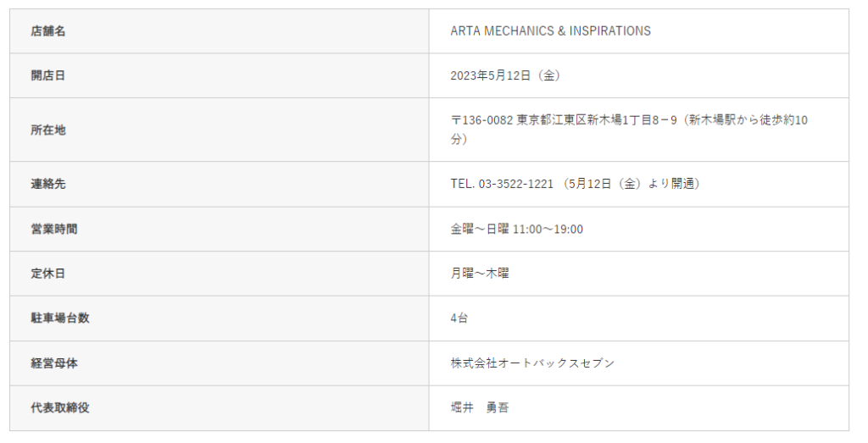Viewport: 868px width, 443px height.
Task: Click the postal code 〒136-0082
Action: tap(481, 120)
